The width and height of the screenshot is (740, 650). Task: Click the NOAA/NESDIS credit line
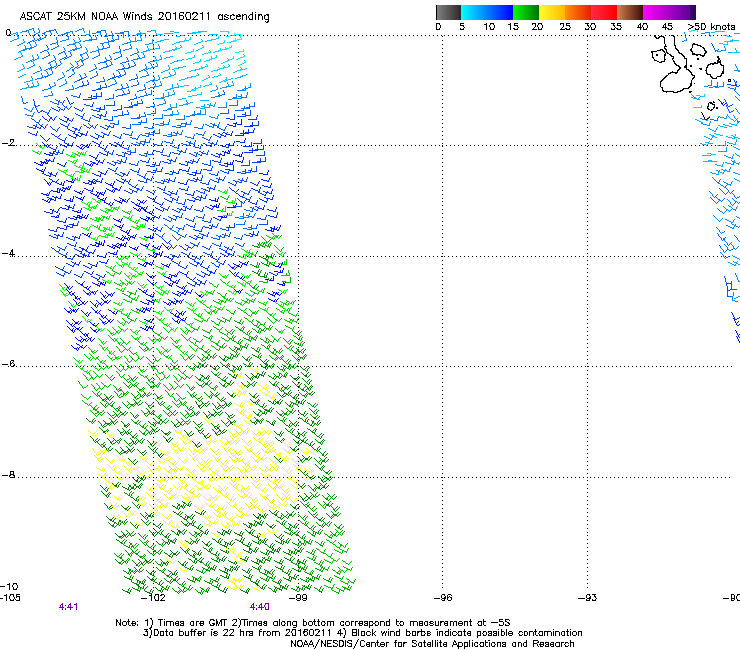pos(432,644)
